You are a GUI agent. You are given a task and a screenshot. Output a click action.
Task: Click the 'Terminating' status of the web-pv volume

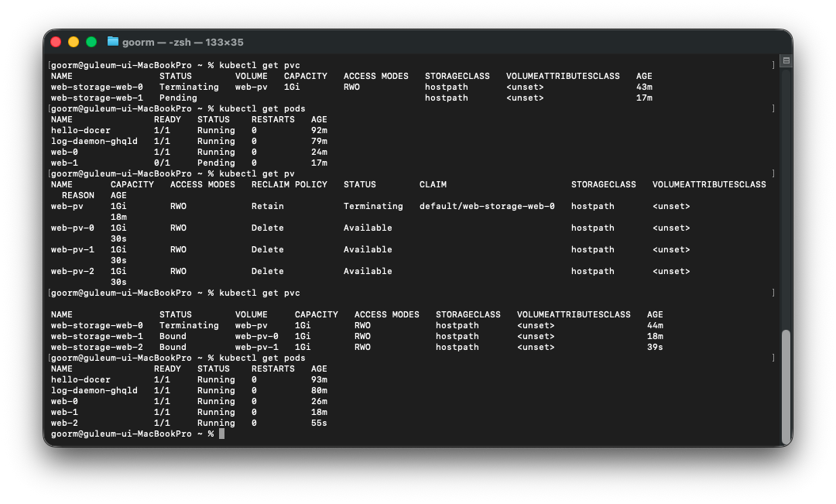373,207
